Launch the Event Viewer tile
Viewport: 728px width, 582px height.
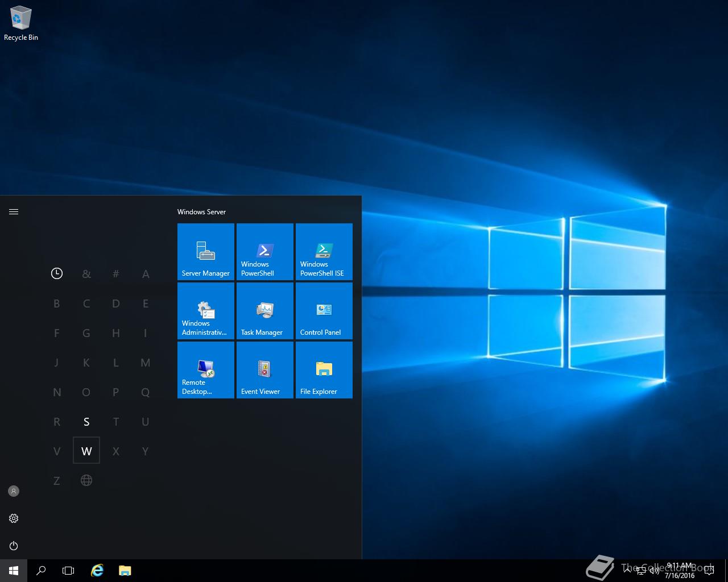coord(265,370)
